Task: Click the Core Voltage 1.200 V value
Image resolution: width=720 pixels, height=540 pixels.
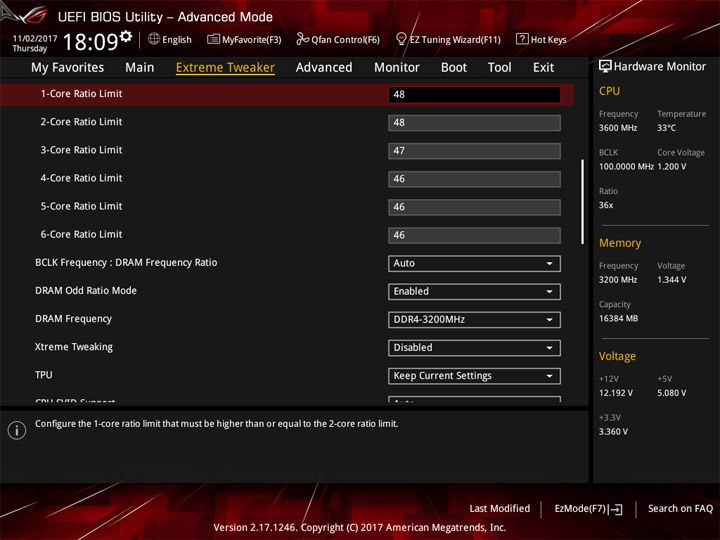Action: [x=672, y=167]
